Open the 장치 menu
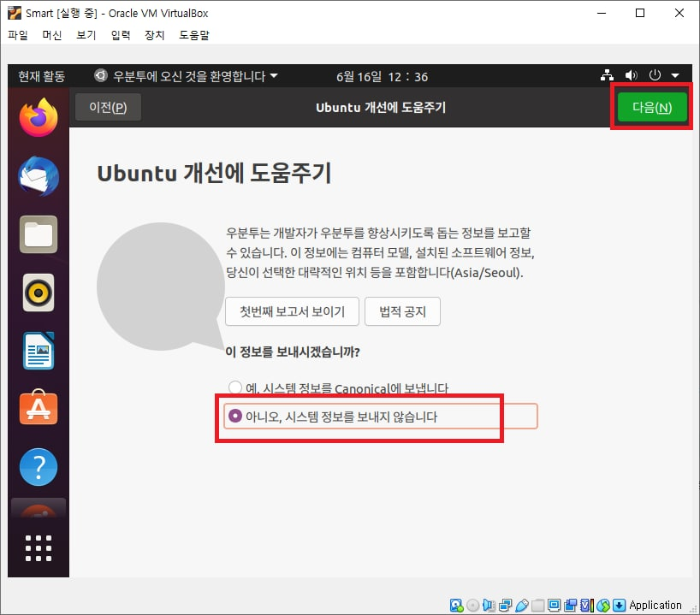This screenshot has width=700, height=615. coord(155,35)
